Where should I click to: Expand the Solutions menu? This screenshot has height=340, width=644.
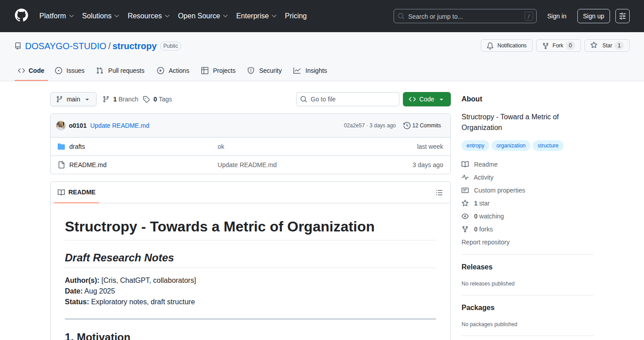101,16
